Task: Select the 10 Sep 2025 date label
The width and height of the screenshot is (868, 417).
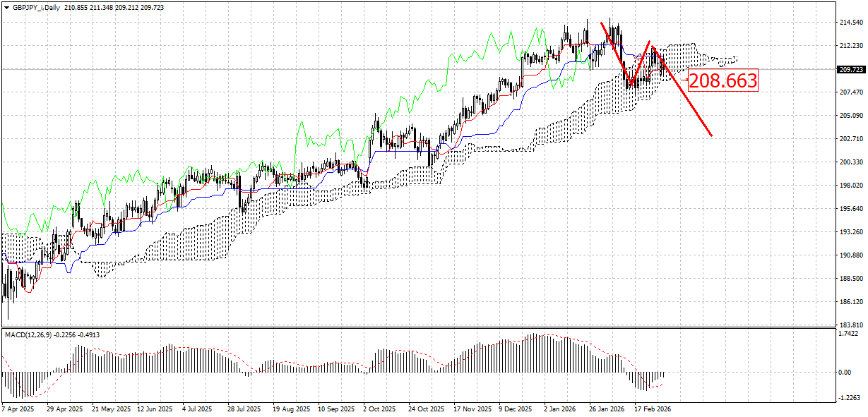Action: pos(336,409)
